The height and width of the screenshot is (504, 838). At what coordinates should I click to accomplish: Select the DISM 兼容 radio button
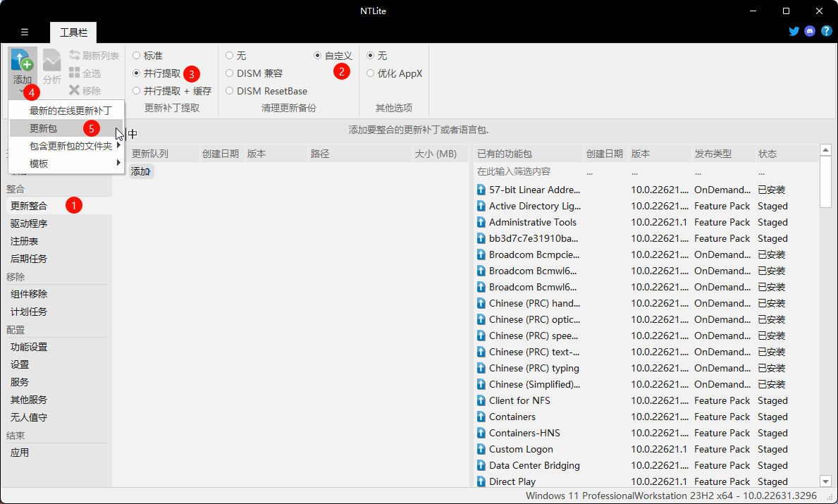click(229, 73)
